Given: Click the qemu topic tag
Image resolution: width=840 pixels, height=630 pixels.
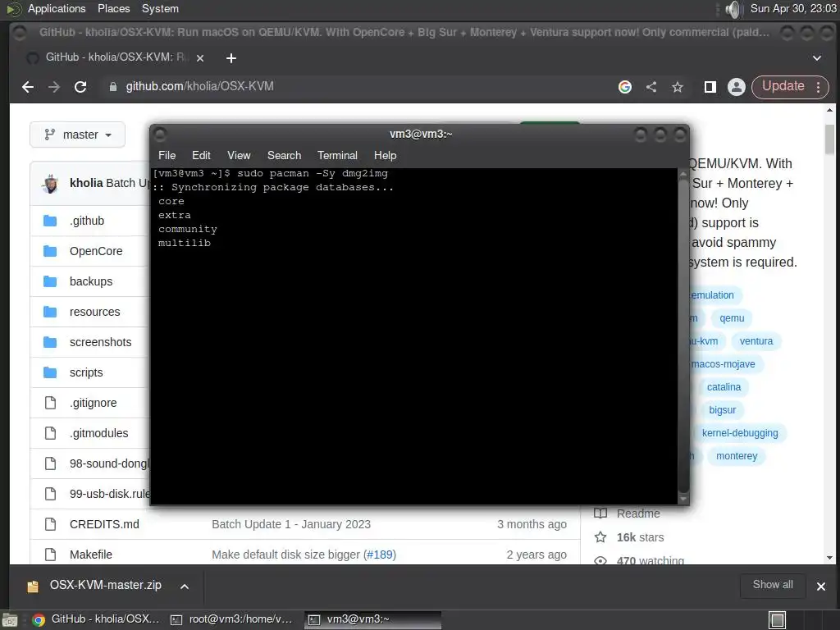Looking at the screenshot, I should pyautogui.click(x=732, y=318).
